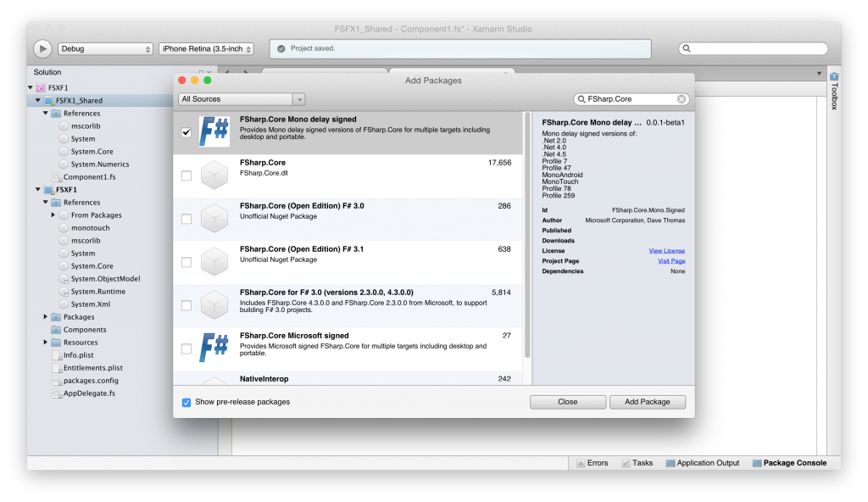Viewport: 868px width, 502px height.
Task: Open the Tasks pad
Action: tap(637, 463)
